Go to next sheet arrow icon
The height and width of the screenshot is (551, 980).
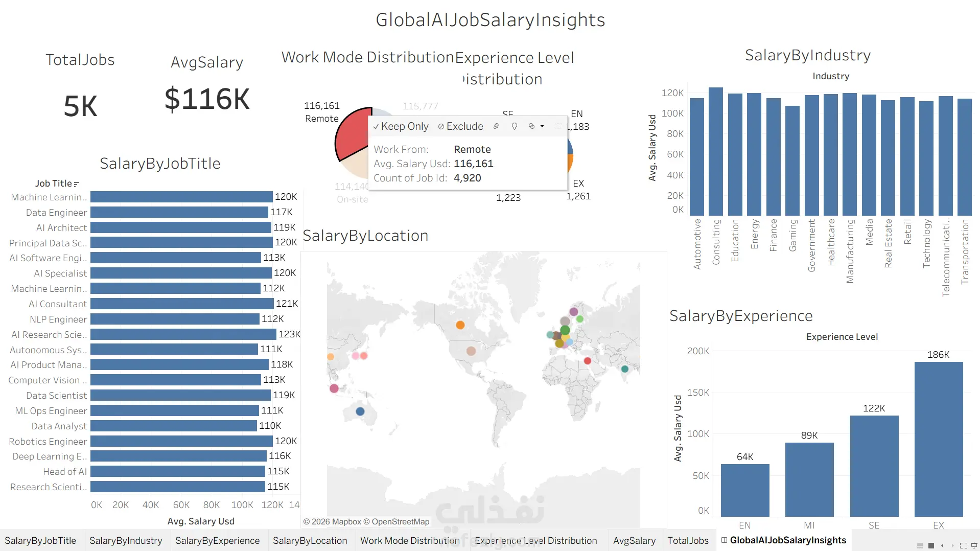click(952, 545)
